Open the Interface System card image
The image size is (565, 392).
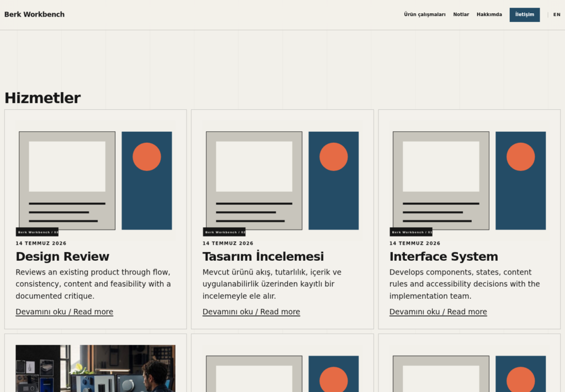pyautogui.click(x=469, y=180)
